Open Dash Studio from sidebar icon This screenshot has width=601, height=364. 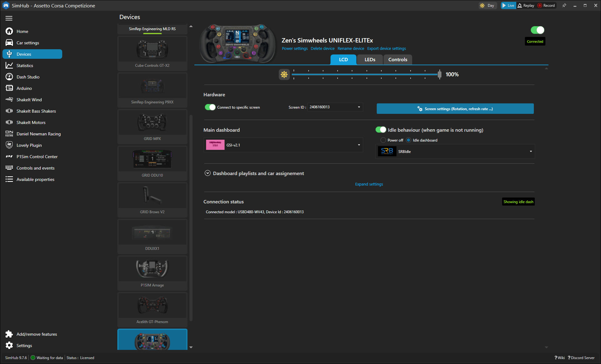pos(9,77)
